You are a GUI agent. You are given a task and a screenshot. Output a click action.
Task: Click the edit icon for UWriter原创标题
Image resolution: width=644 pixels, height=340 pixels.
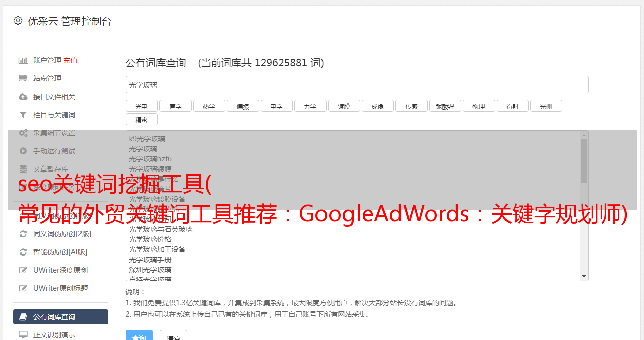(x=23, y=288)
